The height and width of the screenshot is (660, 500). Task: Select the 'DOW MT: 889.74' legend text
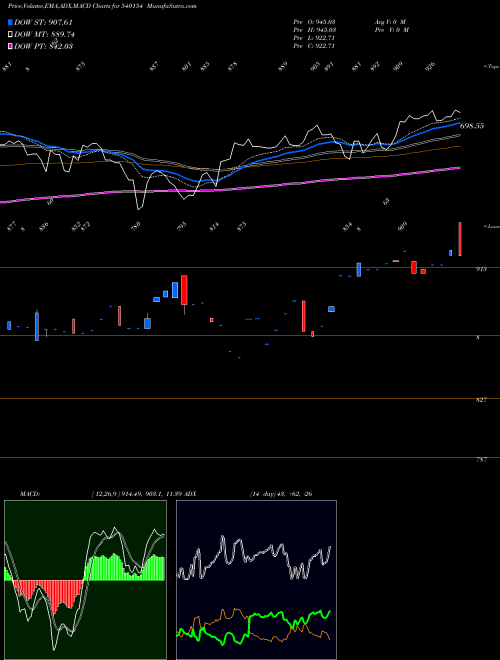[x=44, y=35]
